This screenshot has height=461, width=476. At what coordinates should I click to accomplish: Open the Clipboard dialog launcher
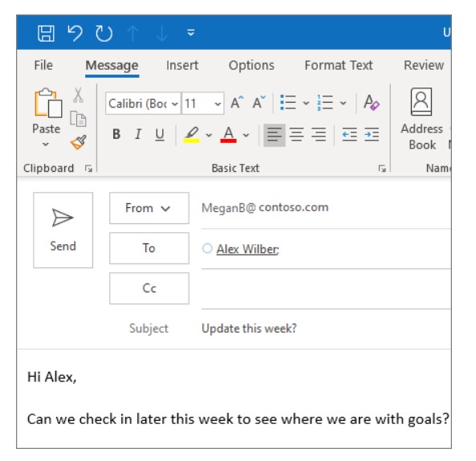coord(88,168)
